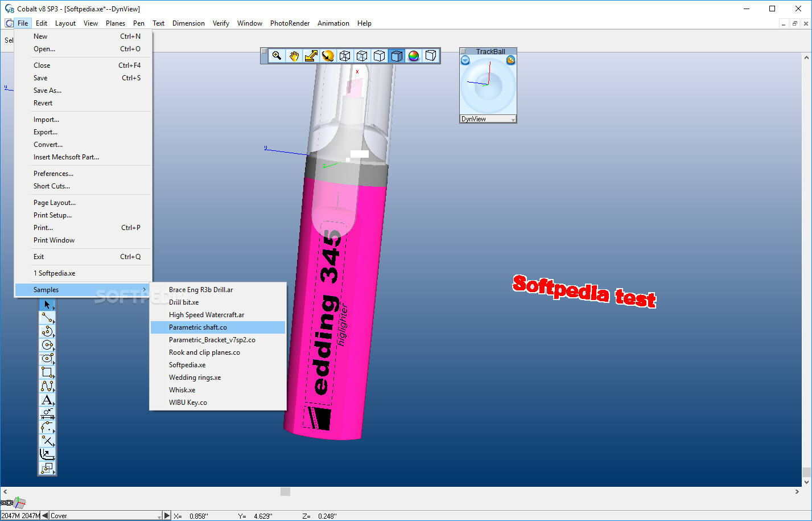Click the vertical scrollbar down arrow
812x521 pixels.
pyautogui.click(x=806, y=482)
